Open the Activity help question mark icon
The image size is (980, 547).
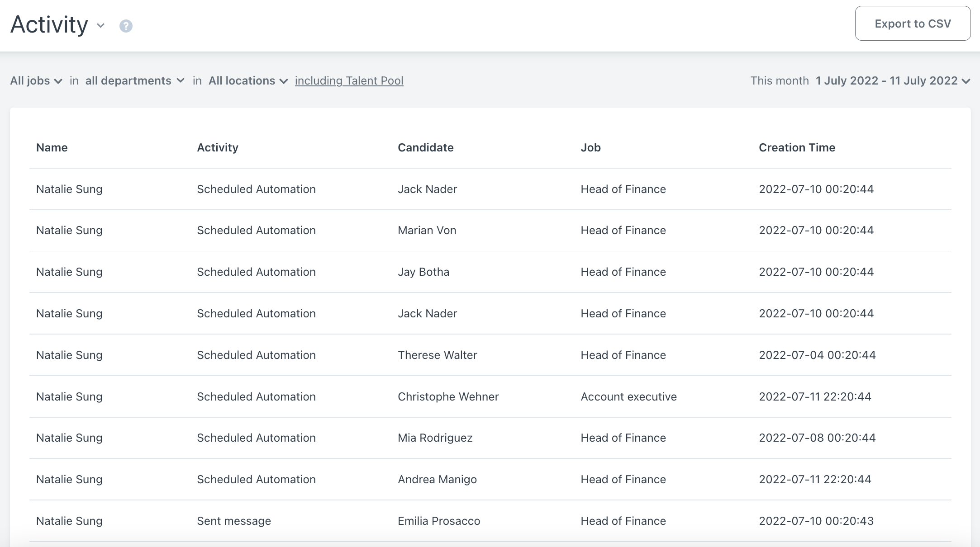click(126, 26)
